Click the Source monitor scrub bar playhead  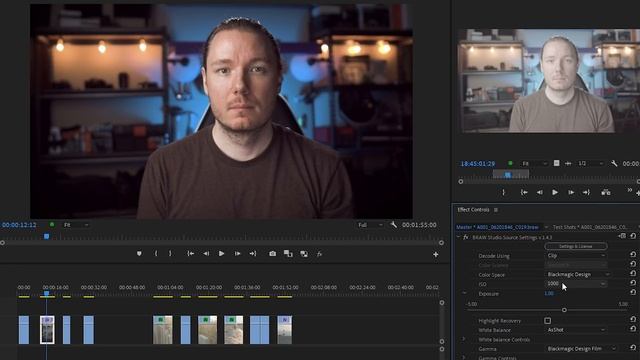pos(507,175)
